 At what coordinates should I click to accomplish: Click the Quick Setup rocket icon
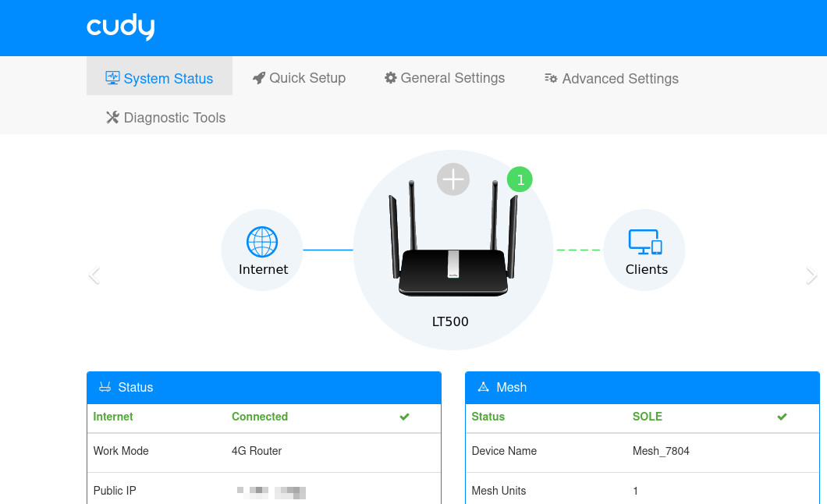tap(259, 78)
